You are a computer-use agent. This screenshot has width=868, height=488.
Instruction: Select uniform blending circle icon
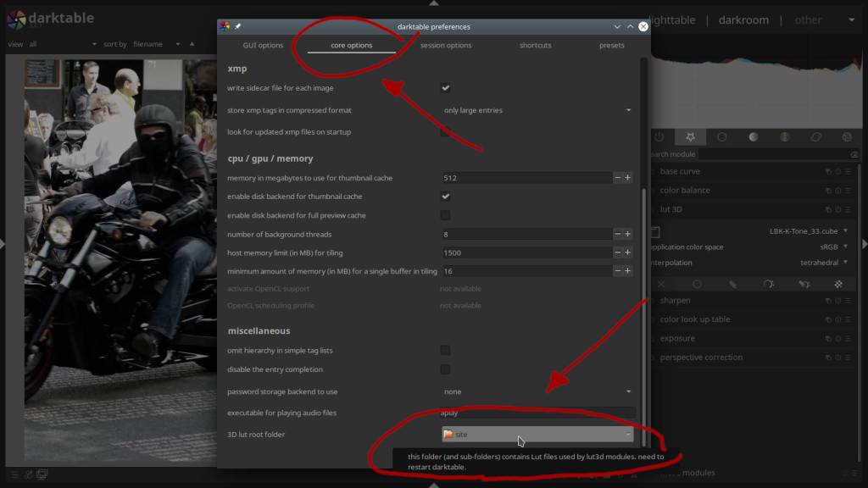pos(697,284)
